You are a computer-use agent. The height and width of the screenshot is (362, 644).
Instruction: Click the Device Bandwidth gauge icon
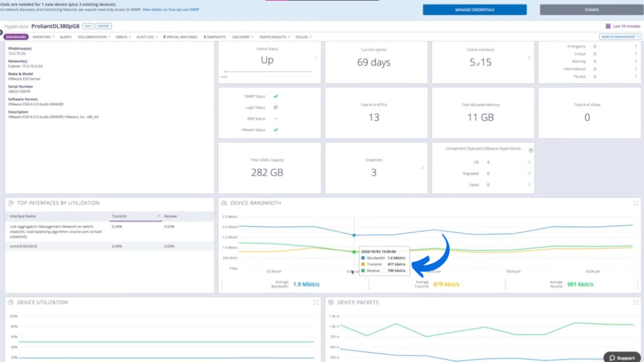point(225,203)
